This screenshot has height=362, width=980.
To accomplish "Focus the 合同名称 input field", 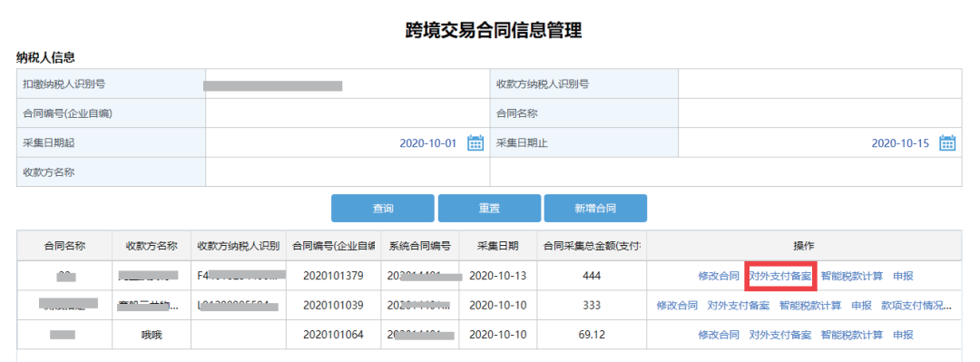I will pos(820,113).
